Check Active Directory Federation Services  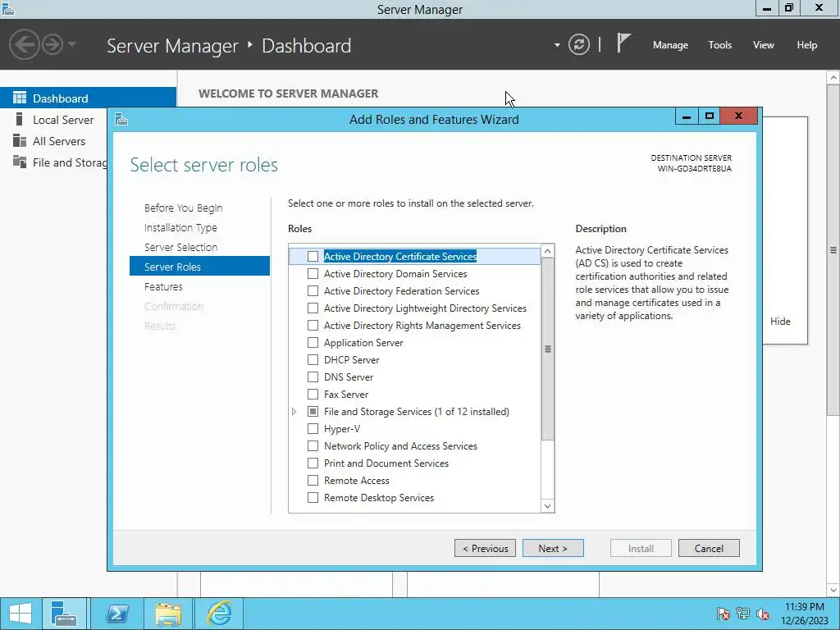[x=313, y=291]
